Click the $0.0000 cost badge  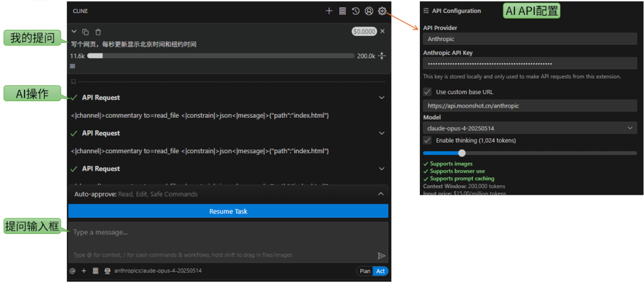pyautogui.click(x=364, y=32)
